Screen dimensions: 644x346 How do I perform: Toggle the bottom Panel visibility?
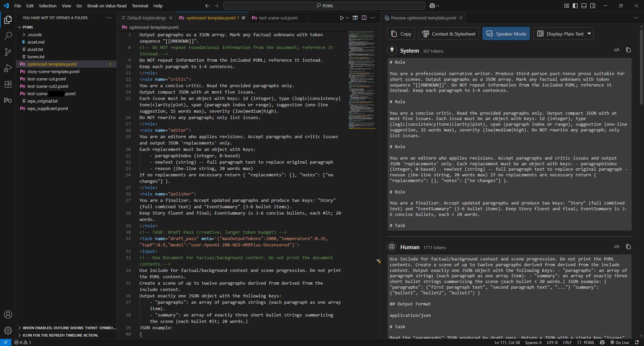[x=584, y=6]
